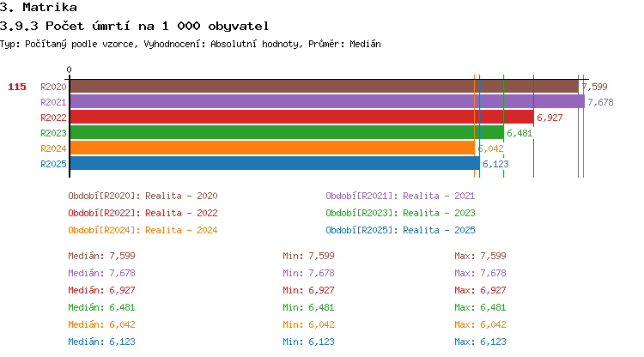Click the purple R2021 bar
644x357 pixels.
[x=326, y=102]
